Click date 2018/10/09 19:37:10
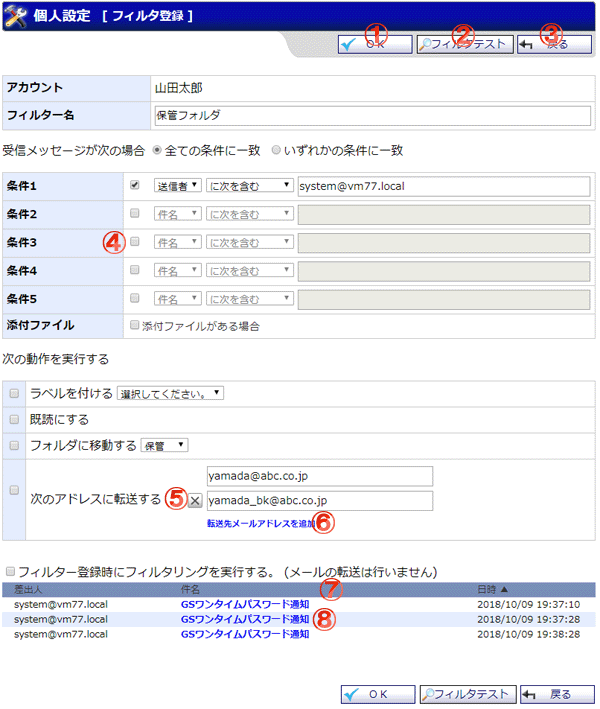The height and width of the screenshot is (709, 600). pyautogui.click(x=529, y=604)
